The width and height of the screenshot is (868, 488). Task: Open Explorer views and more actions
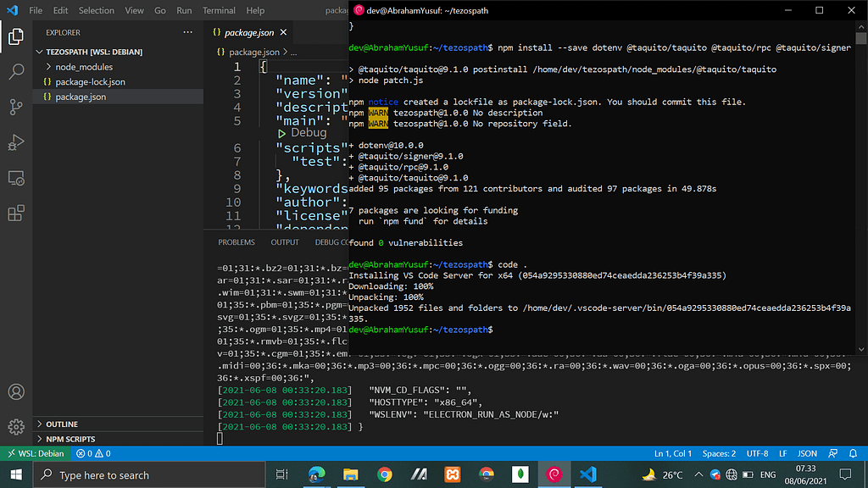click(x=187, y=32)
